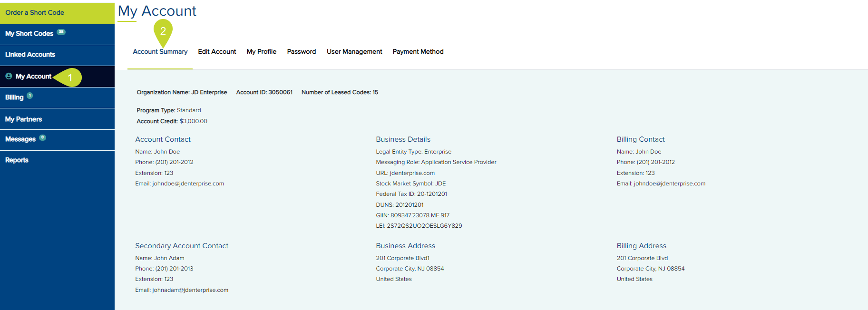Switch to the Edit Account tab
This screenshot has width=868, height=310.
(217, 52)
